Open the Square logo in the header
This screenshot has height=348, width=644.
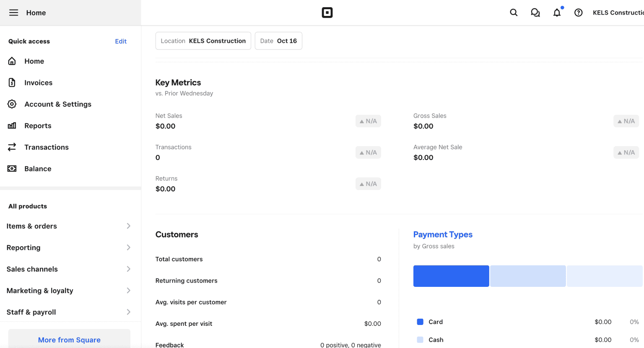pyautogui.click(x=327, y=13)
